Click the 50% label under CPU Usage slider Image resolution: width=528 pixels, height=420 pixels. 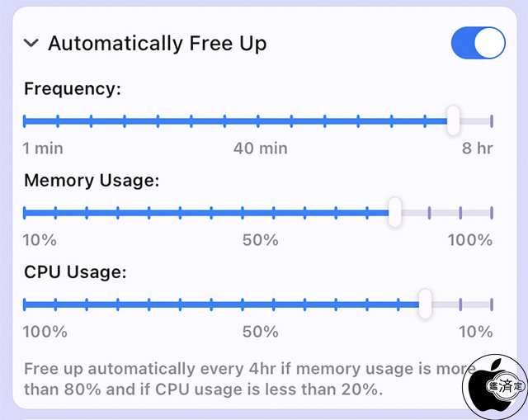point(260,332)
